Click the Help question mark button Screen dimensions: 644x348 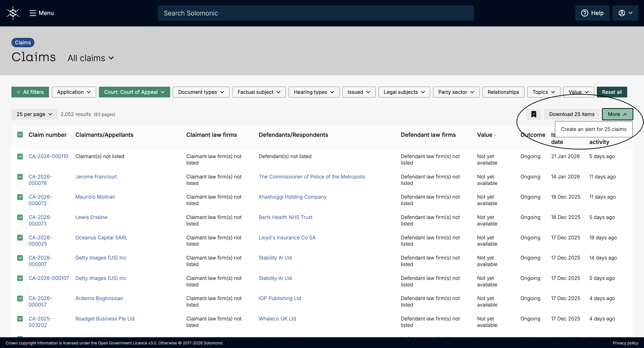[592, 13]
